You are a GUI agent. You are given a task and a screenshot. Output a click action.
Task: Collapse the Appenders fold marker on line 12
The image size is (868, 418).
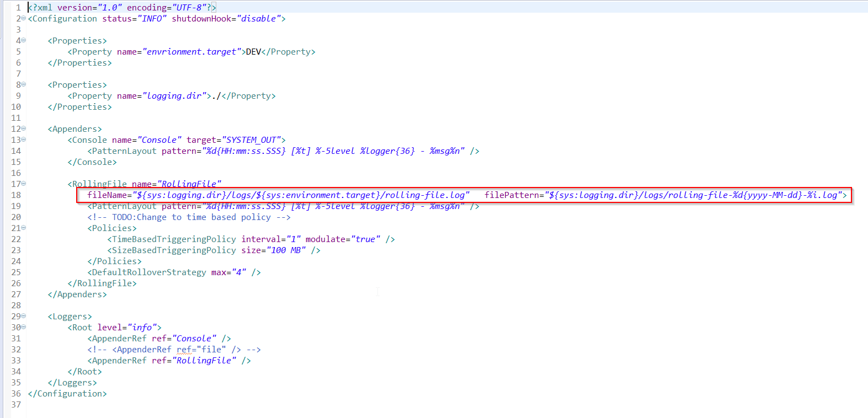tap(23, 128)
